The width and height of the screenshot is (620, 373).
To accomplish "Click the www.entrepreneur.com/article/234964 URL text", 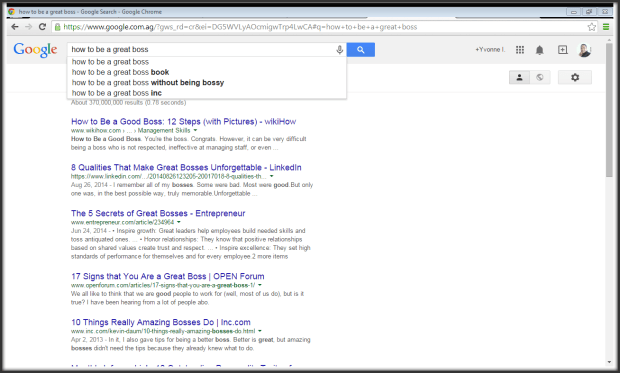I will pyautogui.click(x=123, y=222).
